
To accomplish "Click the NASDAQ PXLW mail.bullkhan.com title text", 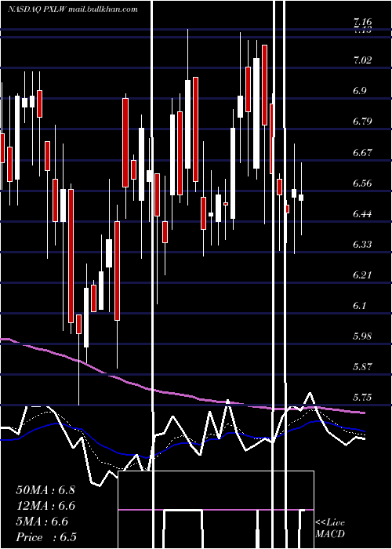I will [72, 9].
